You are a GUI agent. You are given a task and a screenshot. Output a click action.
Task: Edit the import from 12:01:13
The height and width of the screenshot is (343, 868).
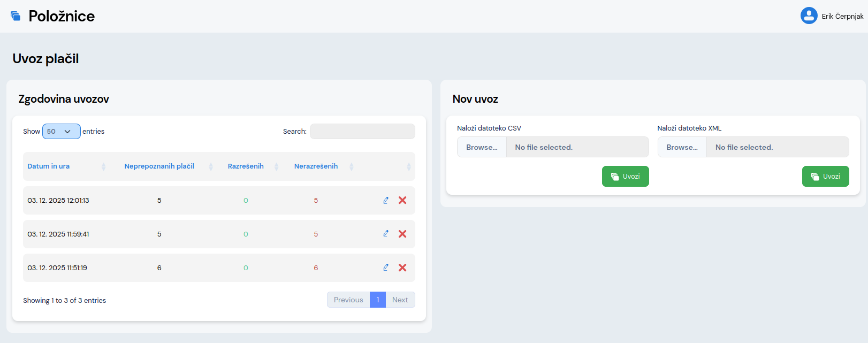pos(386,200)
